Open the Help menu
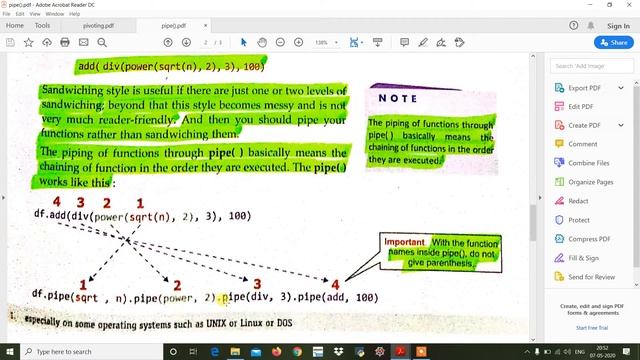 coord(74,14)
